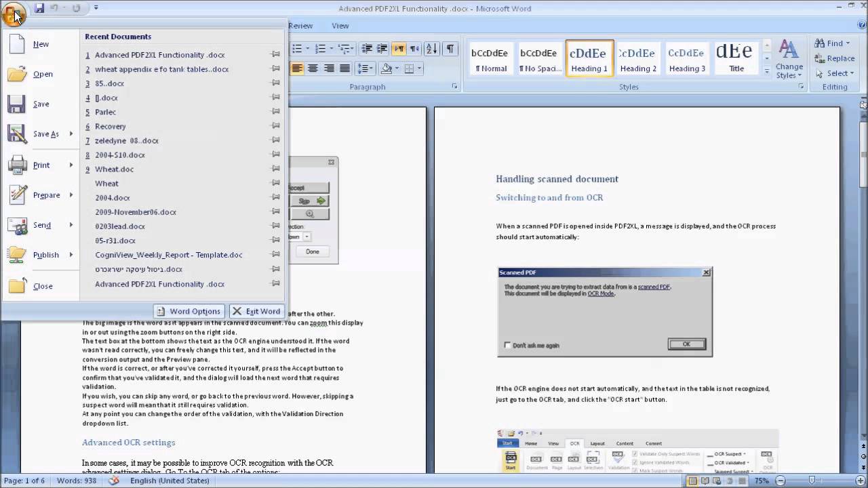Expand the Prepare submenu arrow

click(x=71, y=195)
